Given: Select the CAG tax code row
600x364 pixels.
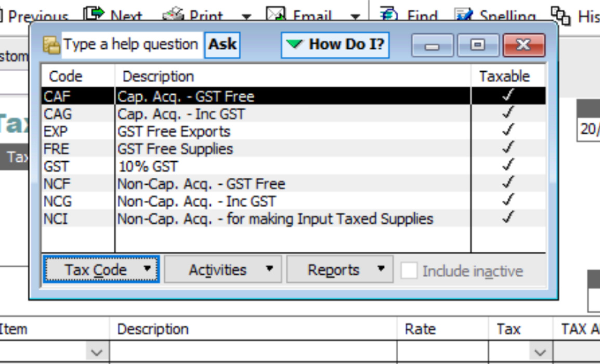Looking at the screenshot, I should 293,113.
